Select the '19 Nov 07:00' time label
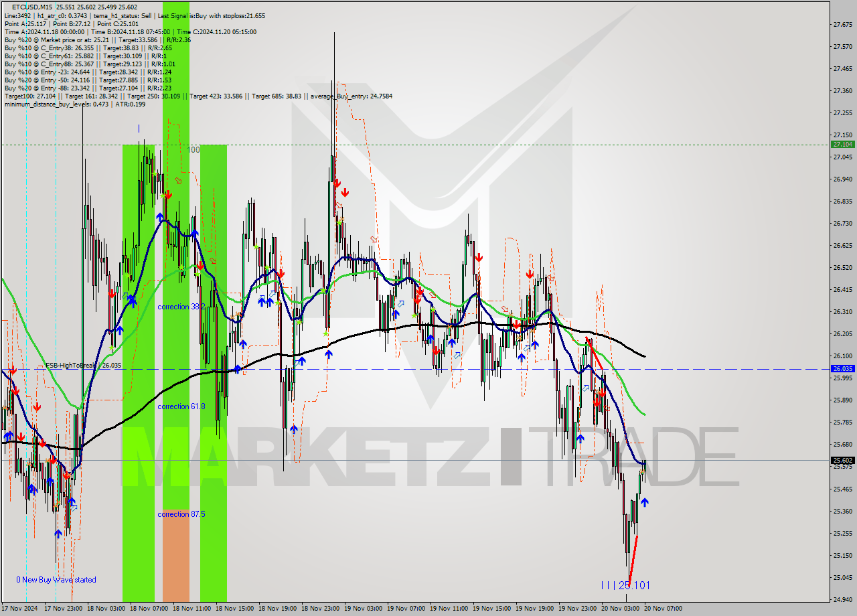This screenshot has width=857, height=616. (406, 609)
